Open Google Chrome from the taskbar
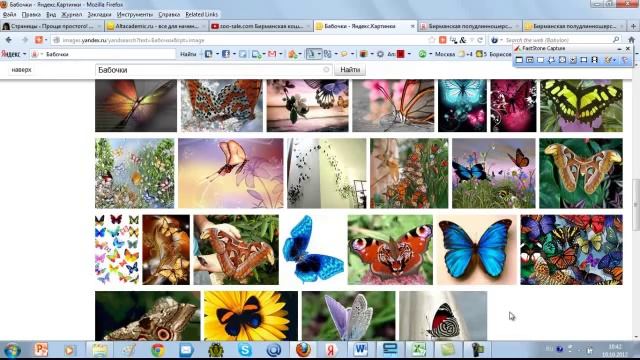This screenshot has height=360, width=640. coord(158,350)
